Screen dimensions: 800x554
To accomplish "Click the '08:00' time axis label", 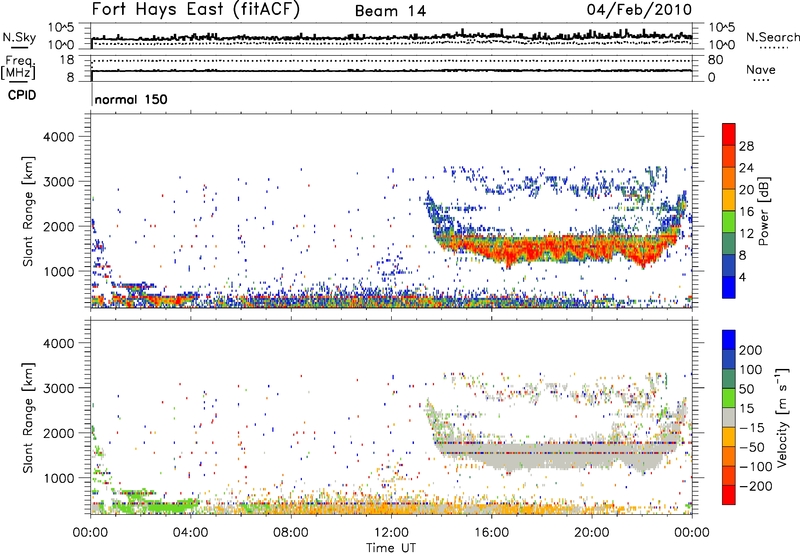I will 291,533.
